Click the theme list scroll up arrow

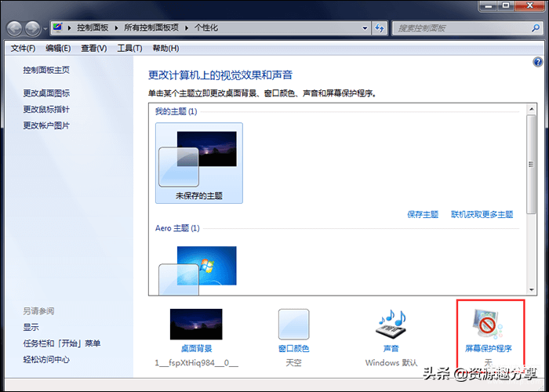pos(532,109)
